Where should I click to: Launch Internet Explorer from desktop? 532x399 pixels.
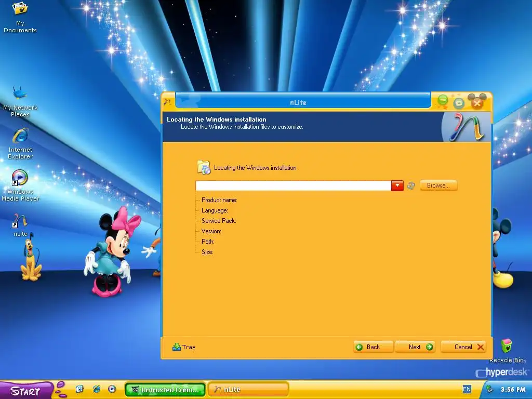20,144
